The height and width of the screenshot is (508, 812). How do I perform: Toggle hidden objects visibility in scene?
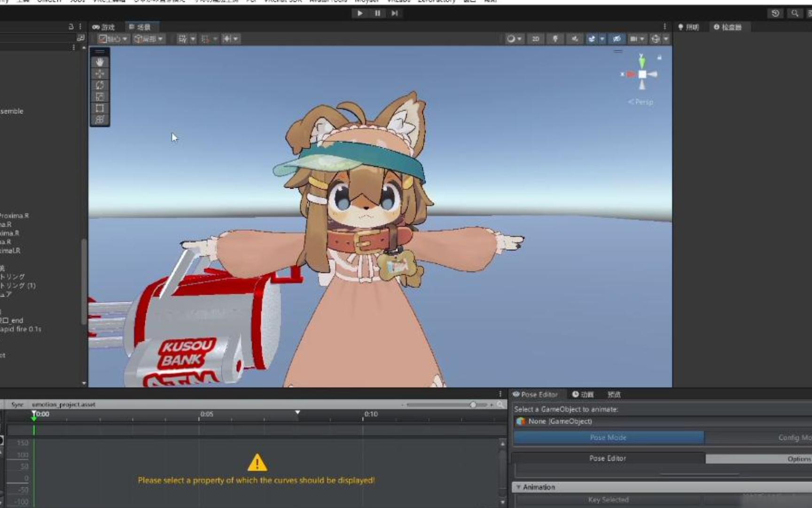click(x=617, y=39)
